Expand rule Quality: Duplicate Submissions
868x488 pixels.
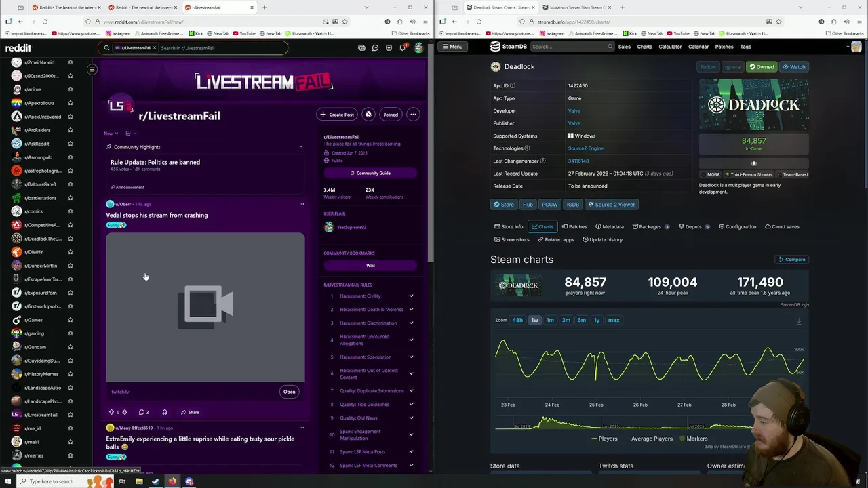tap(411, 391)
